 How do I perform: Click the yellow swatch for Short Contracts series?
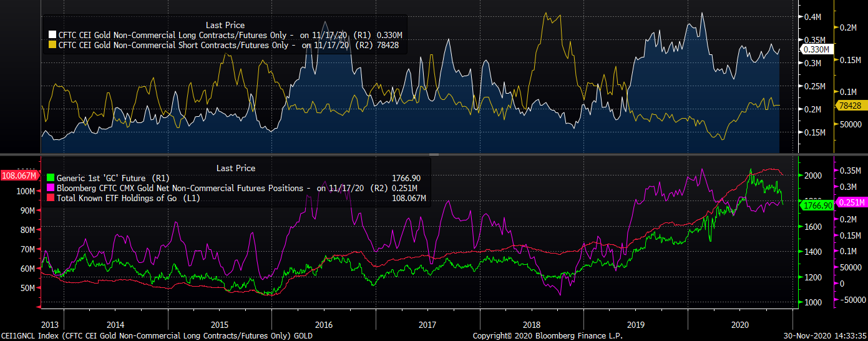[52, 46]
